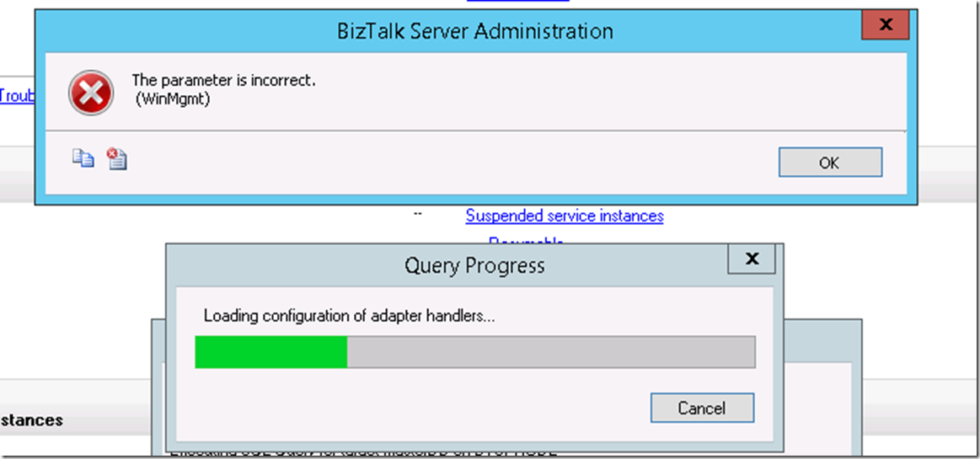
Task: Click the cut-off 'stances' section heading
Action: point(31,419)
